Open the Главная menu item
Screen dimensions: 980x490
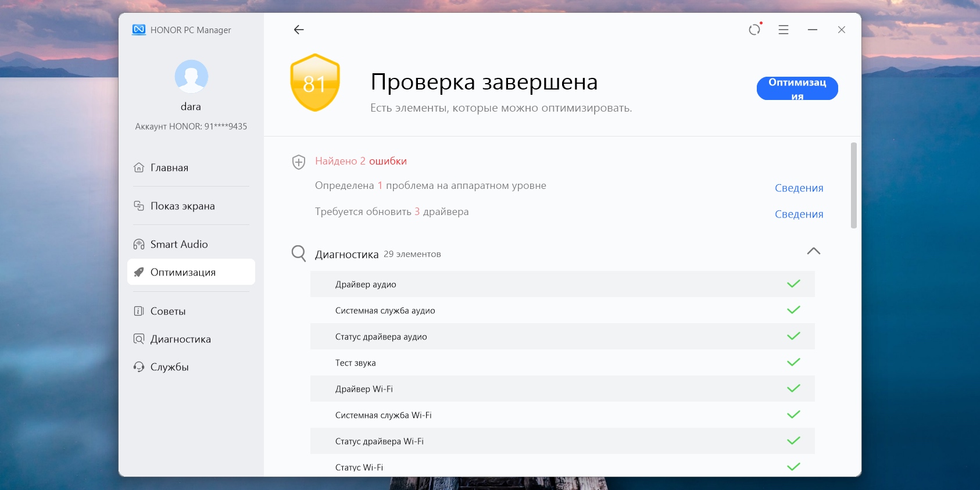click(191, 167)
